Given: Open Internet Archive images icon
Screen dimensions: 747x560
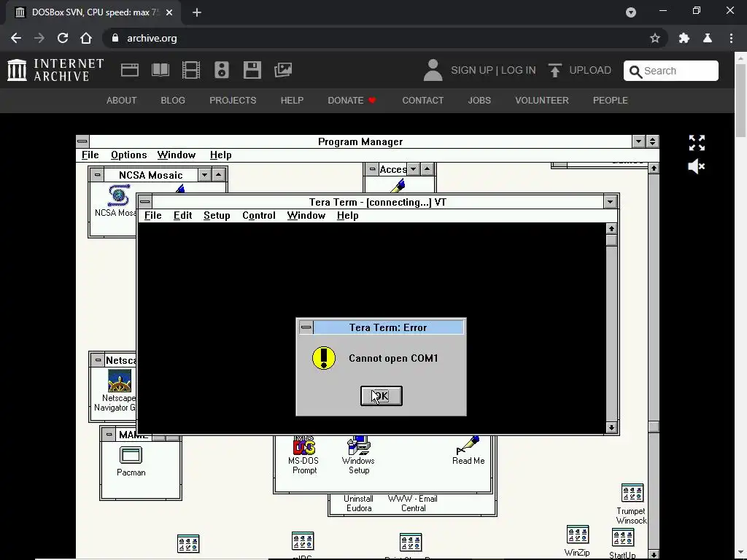Looking at the screenshot, I should pyautogui.click(x=283, y=70).
